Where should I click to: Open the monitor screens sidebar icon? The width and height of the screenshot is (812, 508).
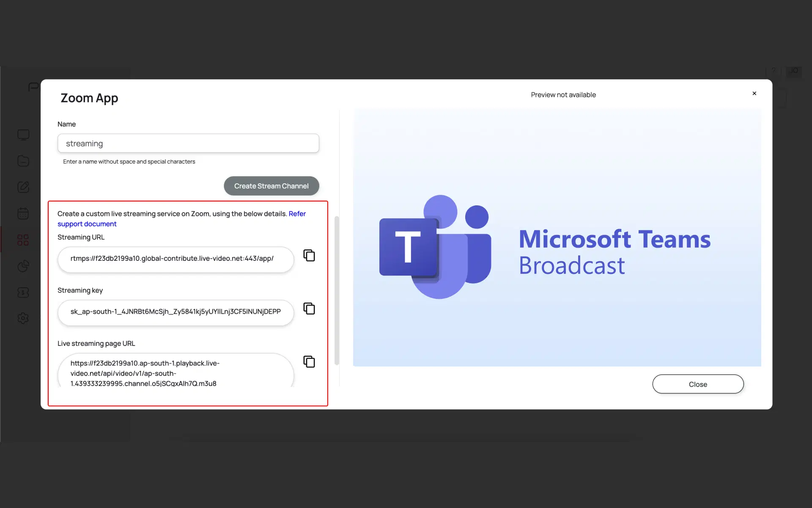[x=23, y=135]
